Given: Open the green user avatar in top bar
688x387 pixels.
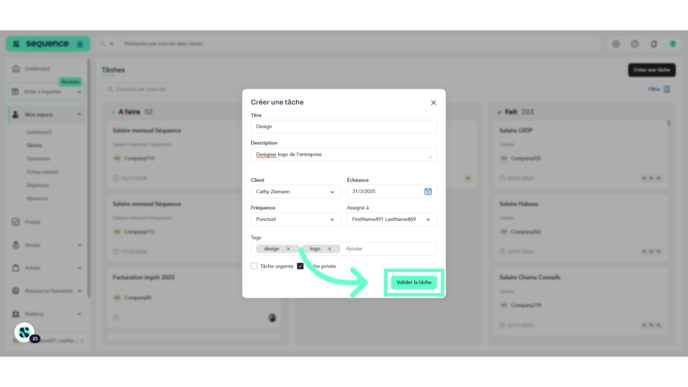Looking at the screenshot, I should point(673,44).
